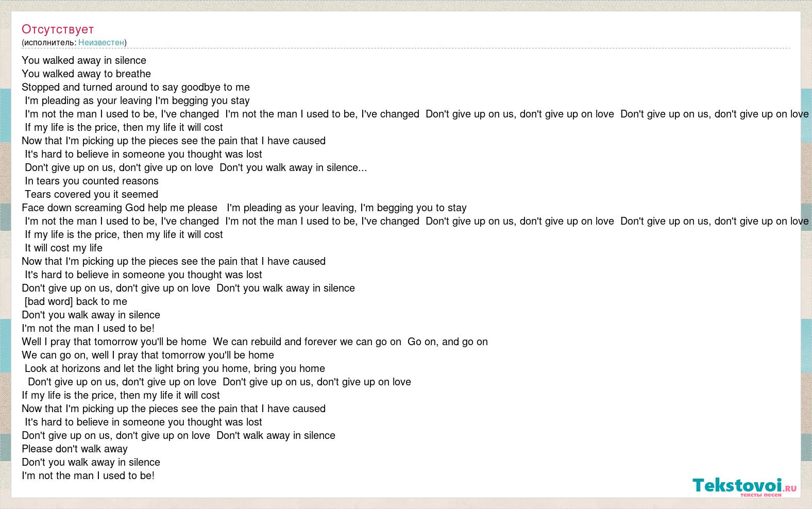This screenshot has height=509, width=812.
Task: Click the line 'Please don't walk away'
Action: (75, 449)
